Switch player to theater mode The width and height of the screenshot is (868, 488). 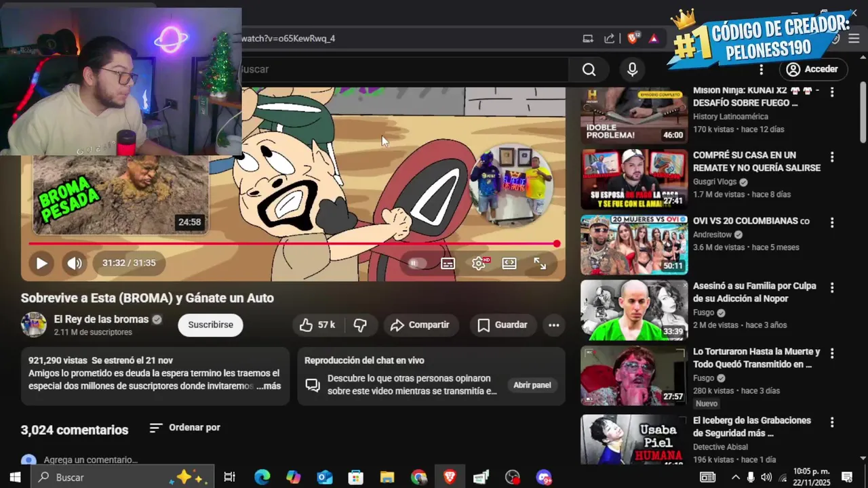coord(509,264)
